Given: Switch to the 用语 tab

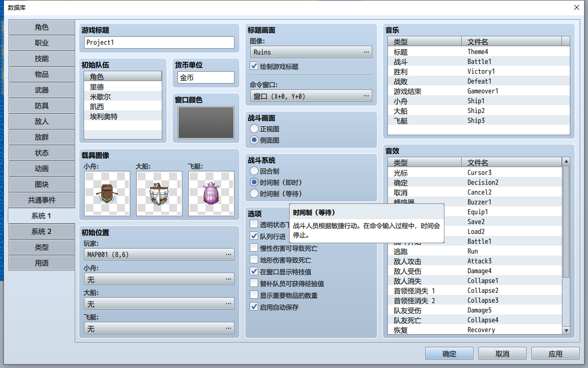Looking at the screenshot, I should 42,263.
